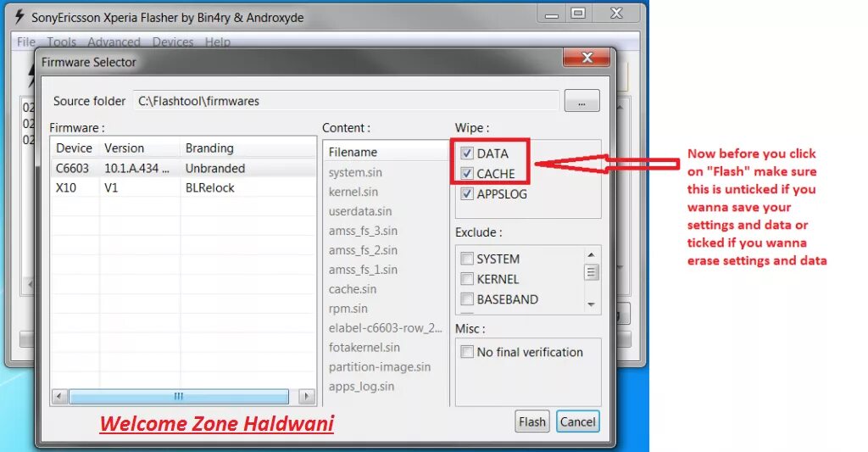Select kernel.sin in Content list
The height and width of the screenshot is (452, 868).
353,192
